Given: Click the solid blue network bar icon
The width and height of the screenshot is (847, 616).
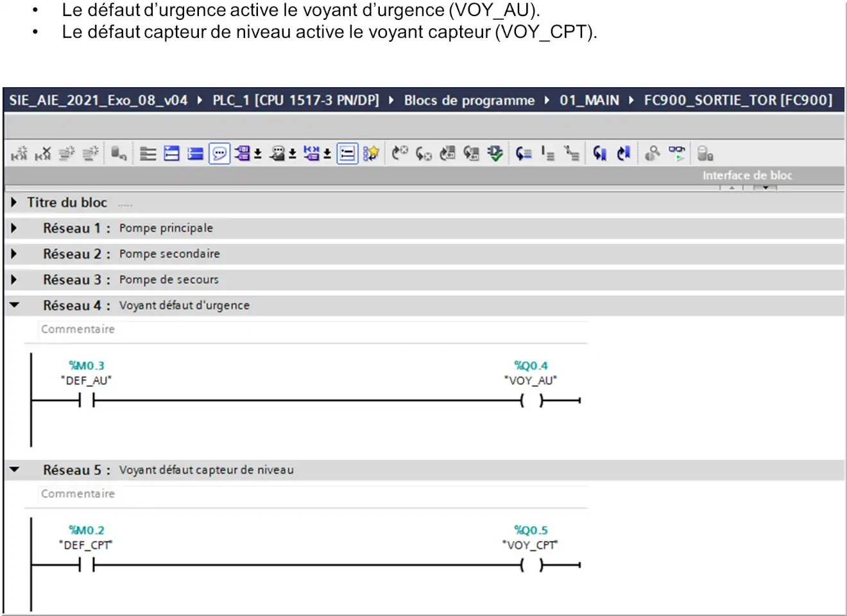Looking at the screenshot, I should click(x=195, y=153).
